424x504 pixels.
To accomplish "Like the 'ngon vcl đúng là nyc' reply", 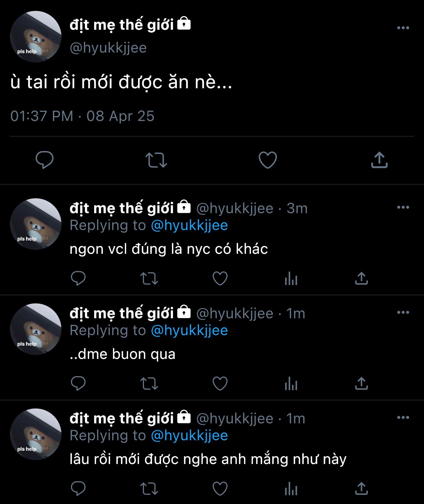I will (x=220, y=278).
